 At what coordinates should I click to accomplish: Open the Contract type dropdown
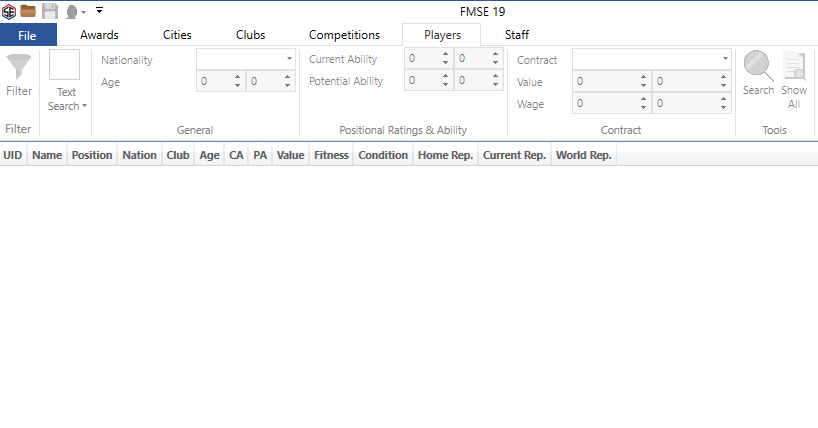click(x=725, y=59)
